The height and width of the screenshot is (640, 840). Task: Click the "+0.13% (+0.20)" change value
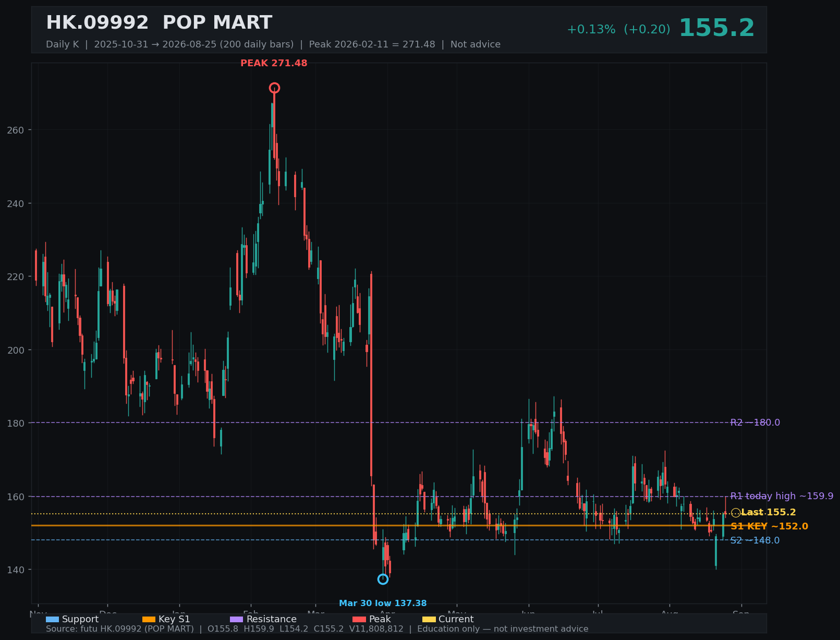point(618,29)
